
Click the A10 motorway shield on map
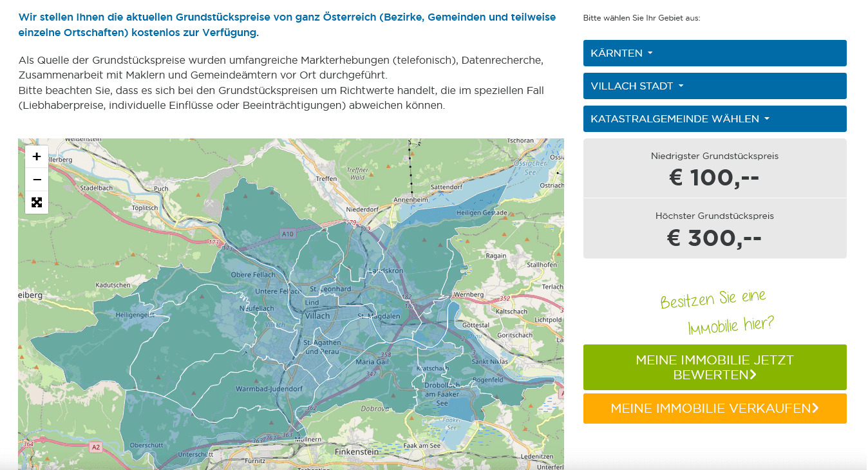287,234
